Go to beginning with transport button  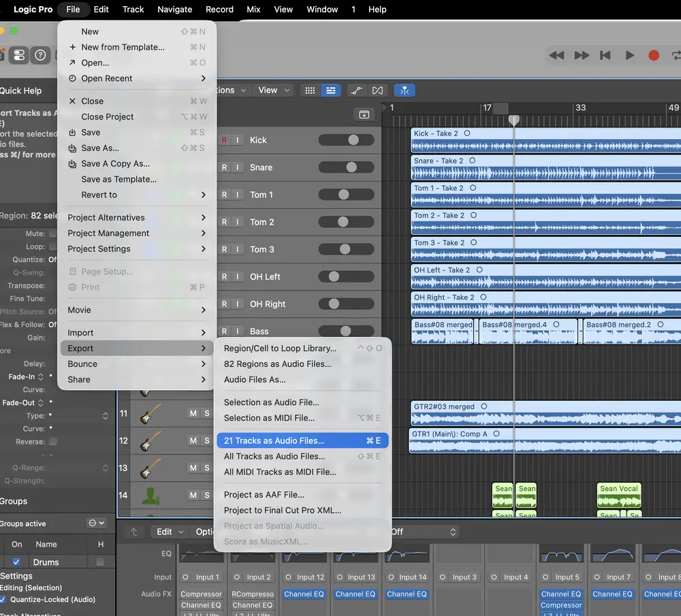point(605,55)
